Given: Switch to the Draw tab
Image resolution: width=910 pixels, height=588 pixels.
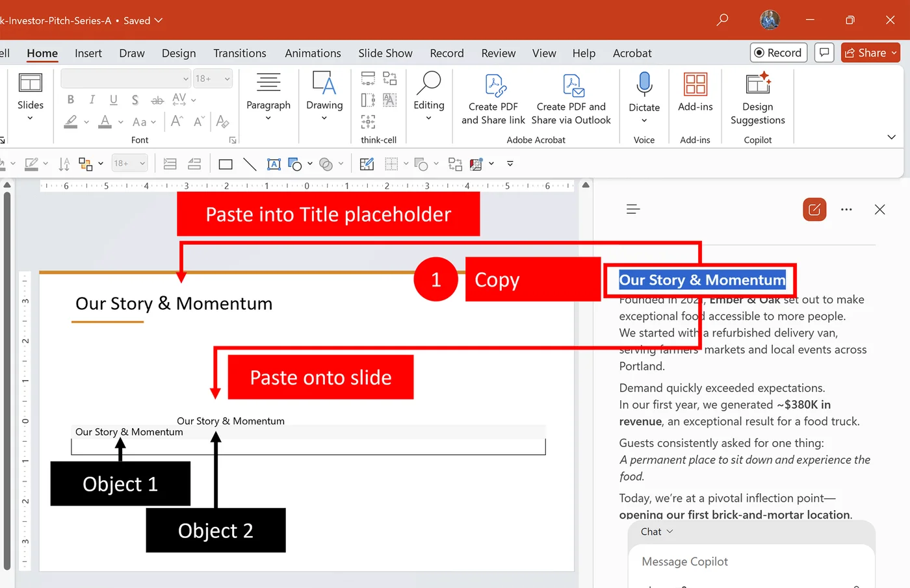Looking at the screenshot, I should pos(132,53).
